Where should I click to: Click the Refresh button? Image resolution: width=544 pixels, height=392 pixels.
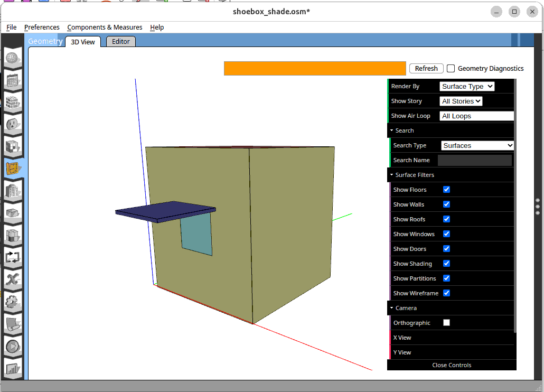point(426,68)
